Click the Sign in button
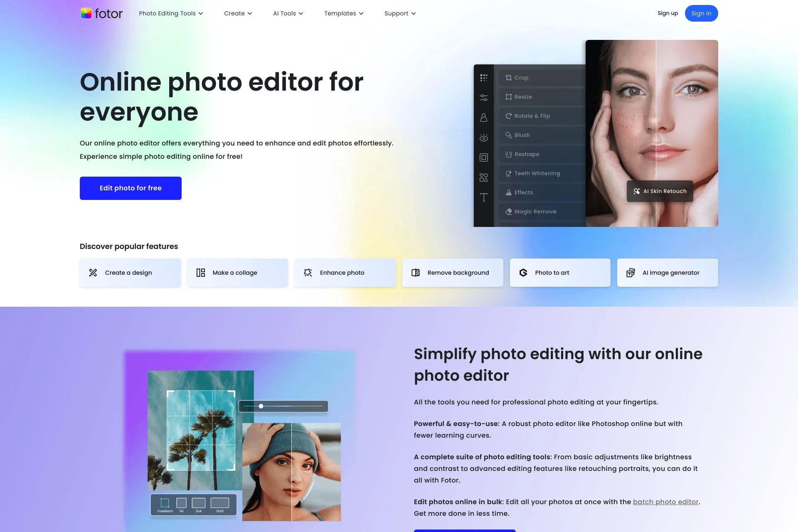Viewport: 798px width, 532px height. [x=701, y=13]
